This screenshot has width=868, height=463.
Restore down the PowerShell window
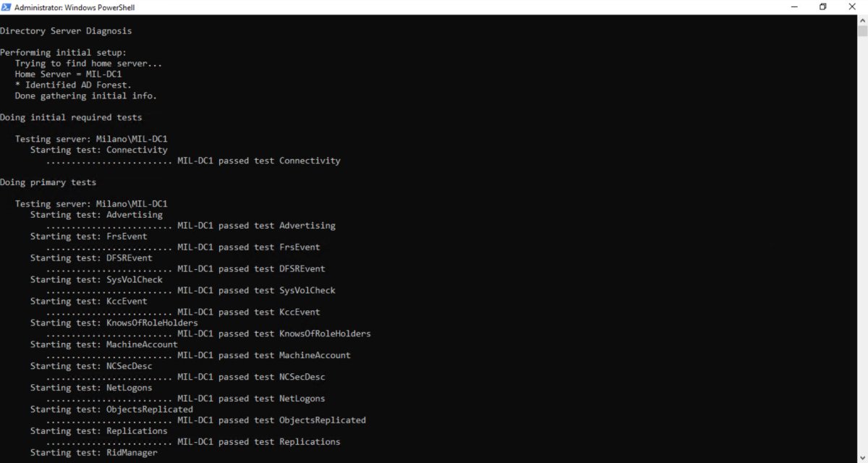tap(822, 7)
